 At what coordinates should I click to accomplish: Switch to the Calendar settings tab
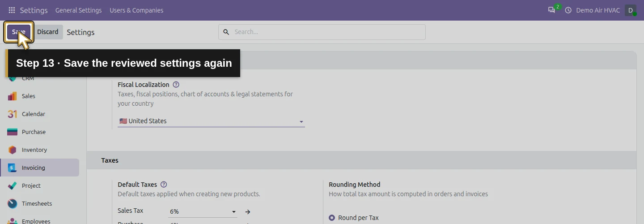coord(40,114)
